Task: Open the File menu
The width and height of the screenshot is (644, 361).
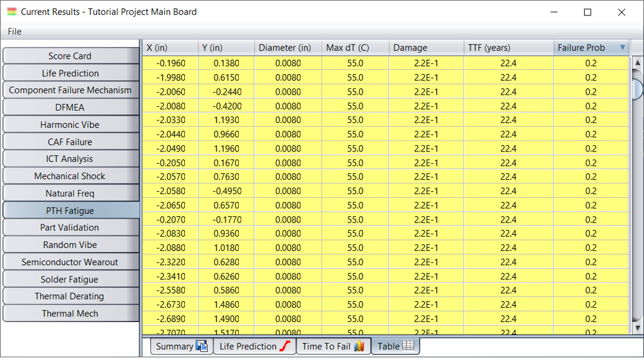Action: pos(14,32)
